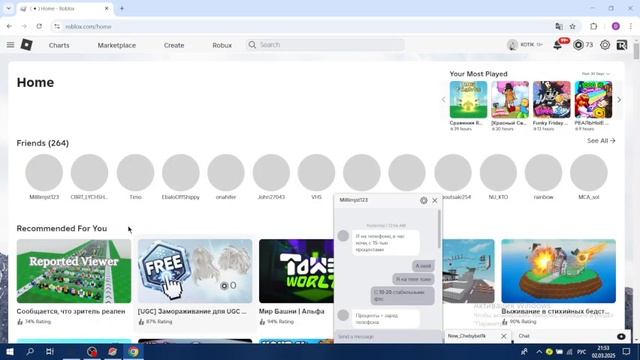640x360 pixels.
Task: Close the New_Chebybefik chat tab
Action: click(x=504, y=336)
